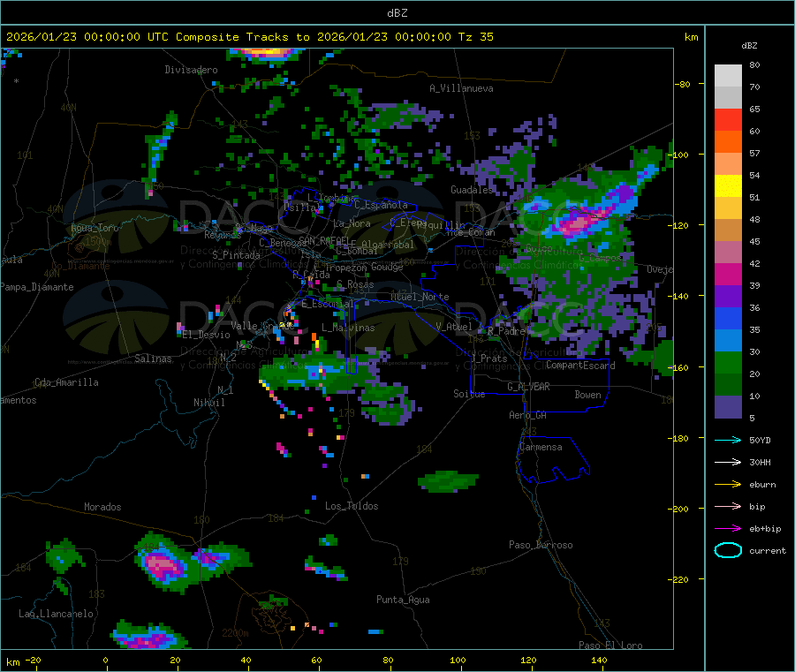This screenshot has height=672, width=795.
Task: Click the pink bip arrow legend icon
Action: coord(728,506)
